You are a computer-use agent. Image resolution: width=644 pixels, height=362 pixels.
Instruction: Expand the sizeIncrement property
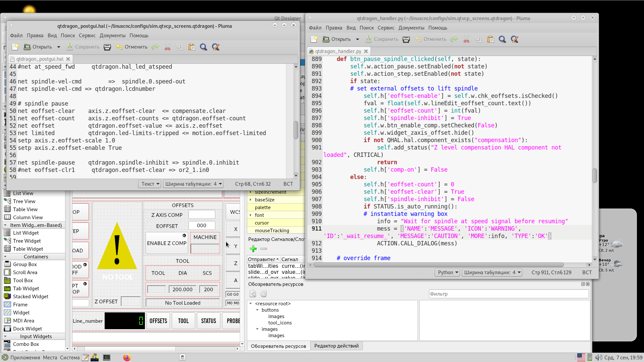point(251,192)
